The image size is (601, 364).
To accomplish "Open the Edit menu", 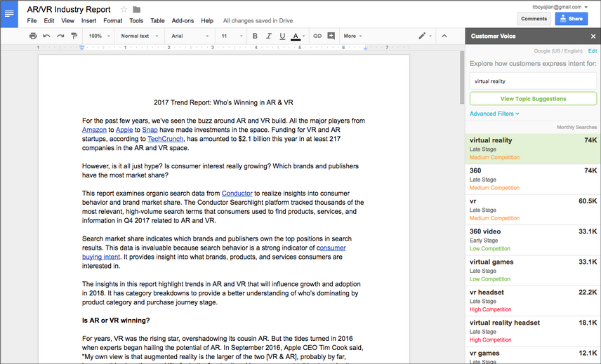I will pos(48,20).
